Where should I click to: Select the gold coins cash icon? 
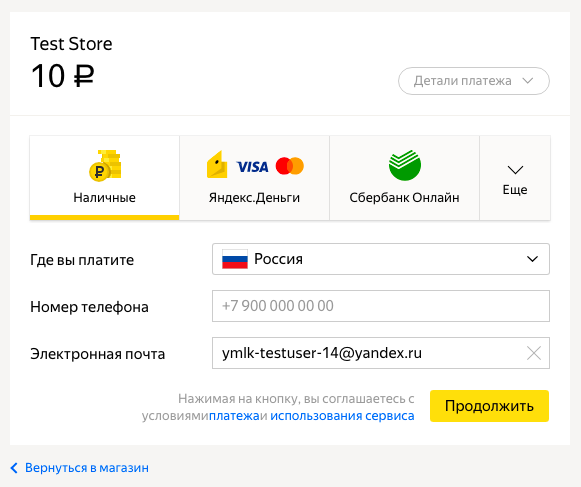point(105,165)
